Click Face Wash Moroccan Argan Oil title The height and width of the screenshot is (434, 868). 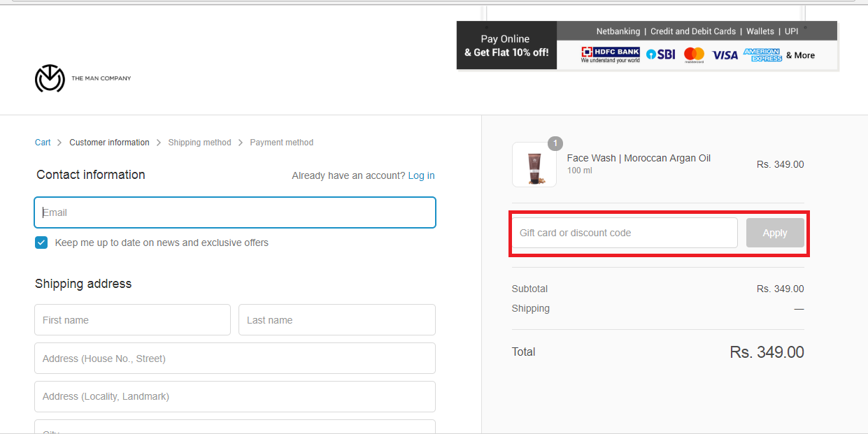click(x=639, y=158)
